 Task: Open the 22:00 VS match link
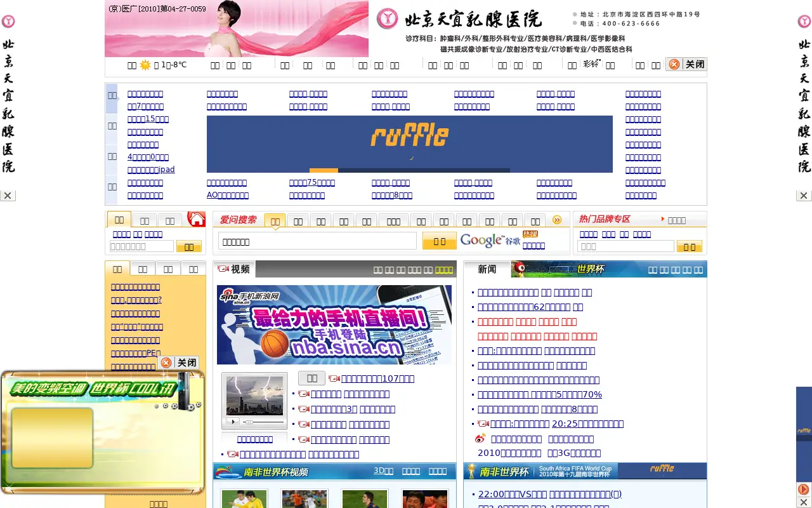(x=550, y=494)
